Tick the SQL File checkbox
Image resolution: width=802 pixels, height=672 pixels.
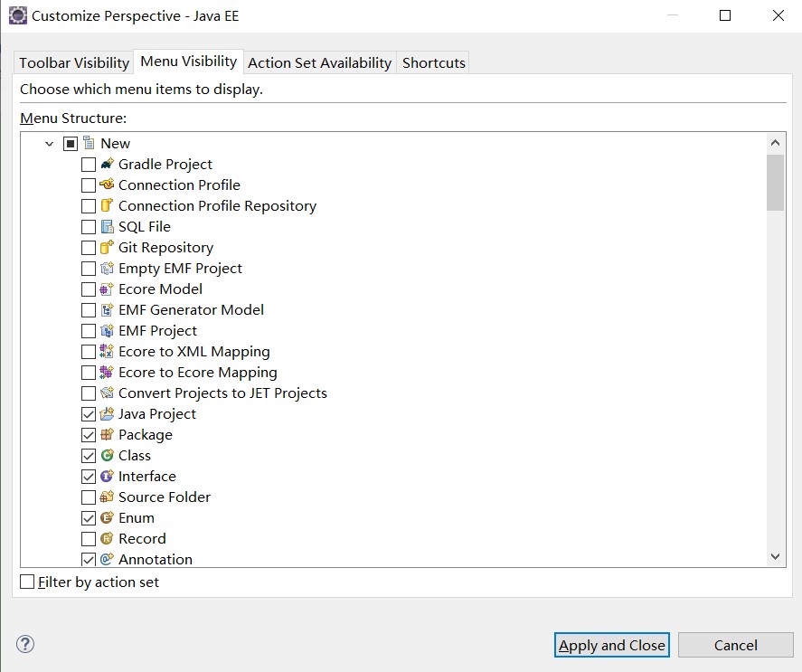click(89, 227)
